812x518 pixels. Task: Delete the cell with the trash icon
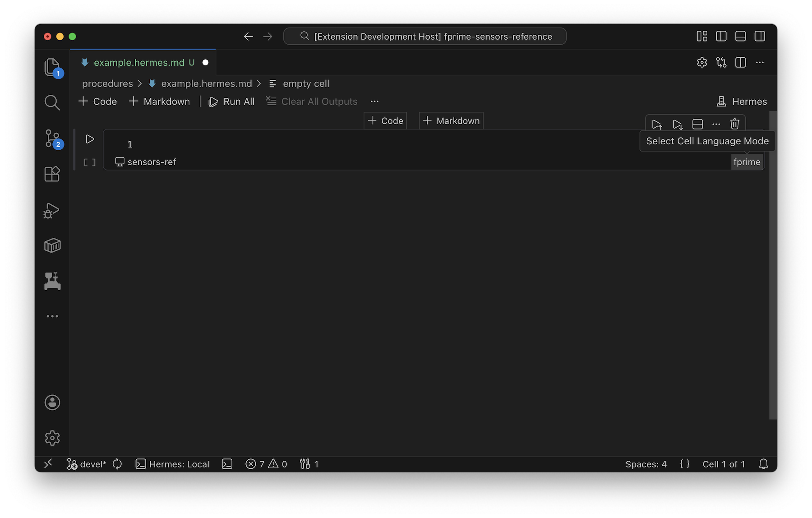coord(735,124)
